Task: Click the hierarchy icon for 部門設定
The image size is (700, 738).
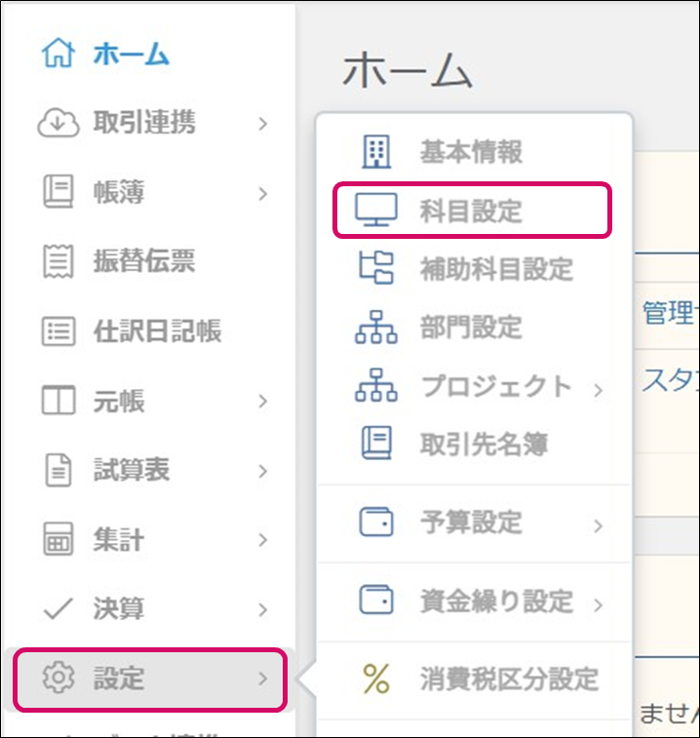Action: tap(376, 328)
